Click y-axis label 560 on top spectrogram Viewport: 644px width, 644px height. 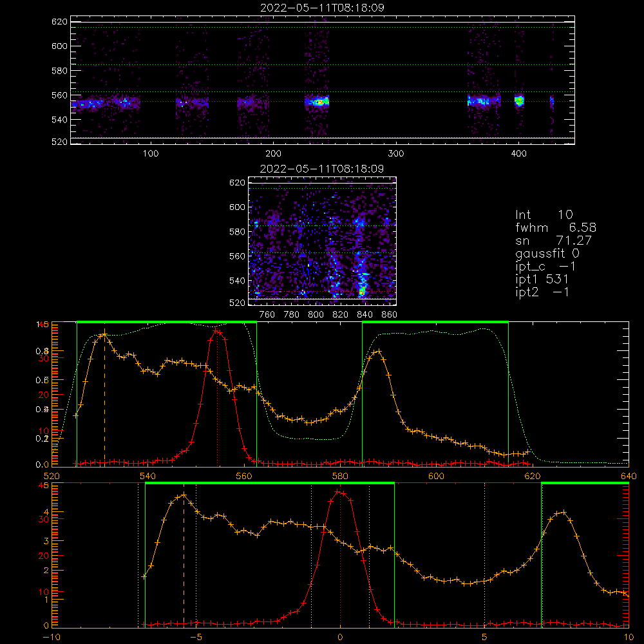[59, 95]
